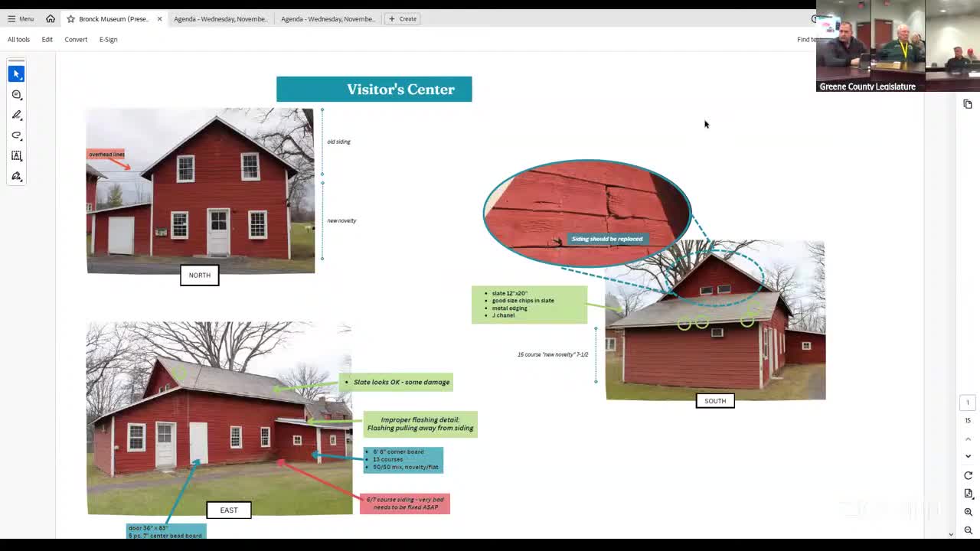Viewport: 980px width, 551px height.
Task: Select the freehand draw loop tool
Action: pyautogui.click(x=16, y=135)
